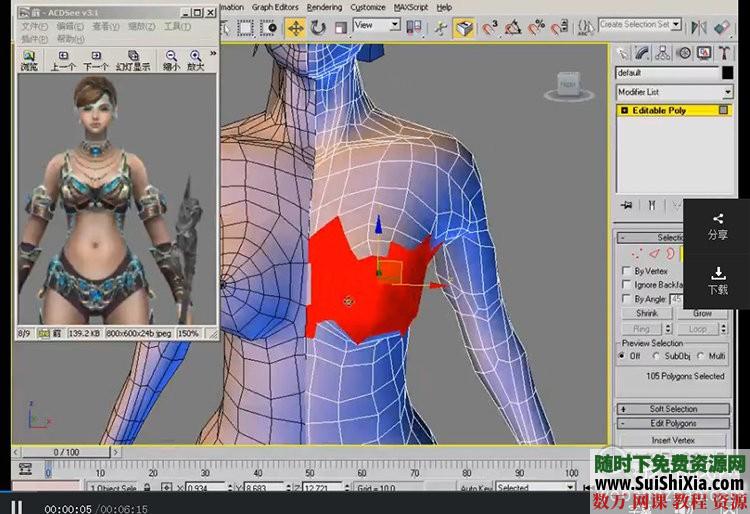The height and width of the screenshot is (514, 750).
Task: Open Customize menu
Action: 368,7
